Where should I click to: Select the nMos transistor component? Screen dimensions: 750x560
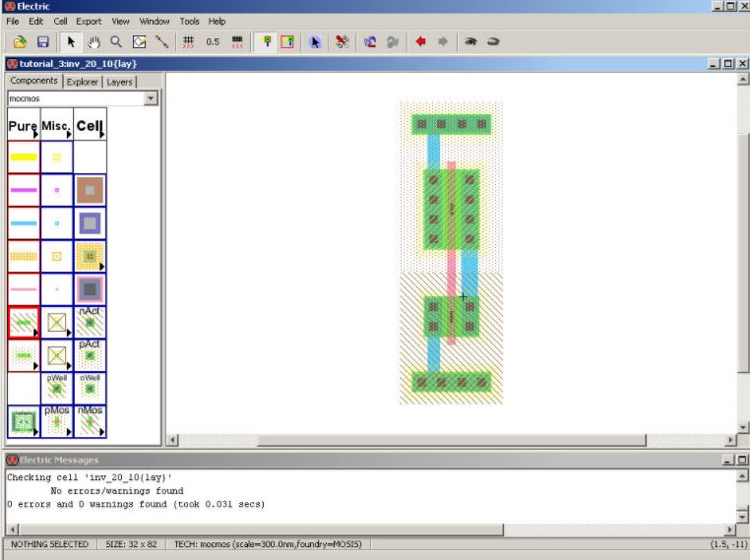coord(90,422)
